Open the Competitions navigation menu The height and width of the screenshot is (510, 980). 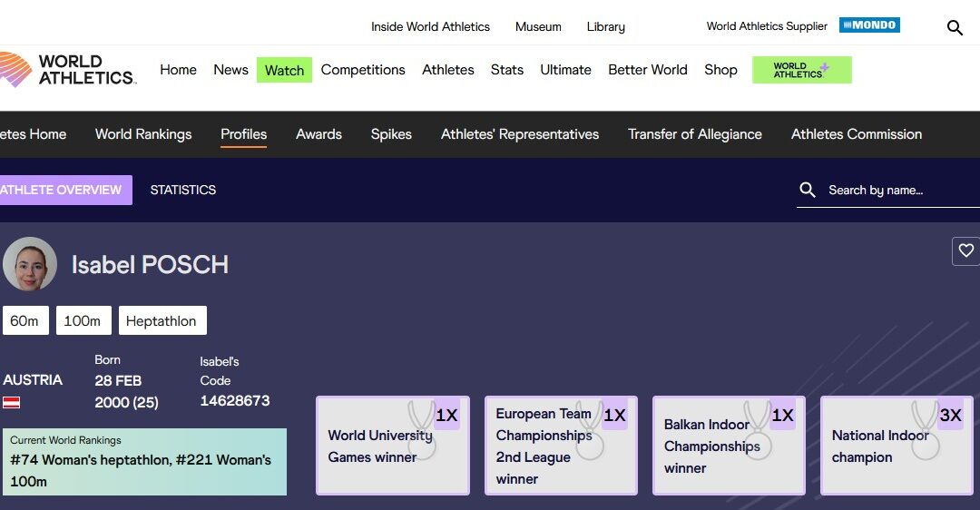tap(363, 70)
